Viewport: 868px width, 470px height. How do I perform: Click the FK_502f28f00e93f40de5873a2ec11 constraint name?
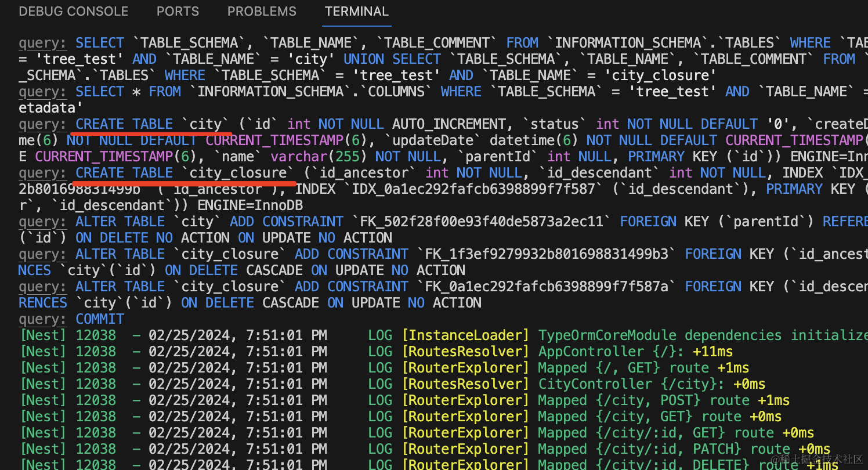coord(482,222)
